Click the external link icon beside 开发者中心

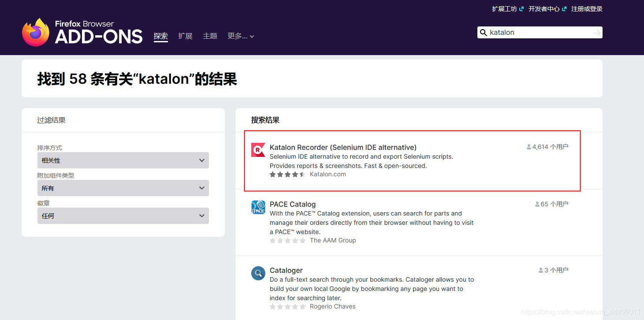pyautogui.click(x=564, y=9)
